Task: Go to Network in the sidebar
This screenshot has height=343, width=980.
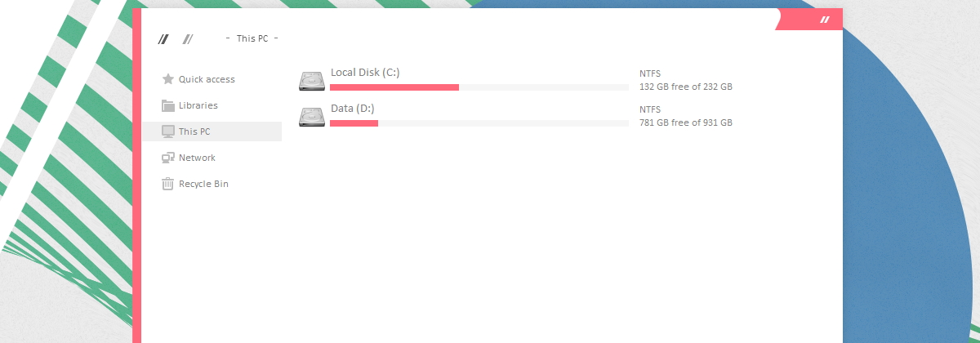Action: pos(197,158)
